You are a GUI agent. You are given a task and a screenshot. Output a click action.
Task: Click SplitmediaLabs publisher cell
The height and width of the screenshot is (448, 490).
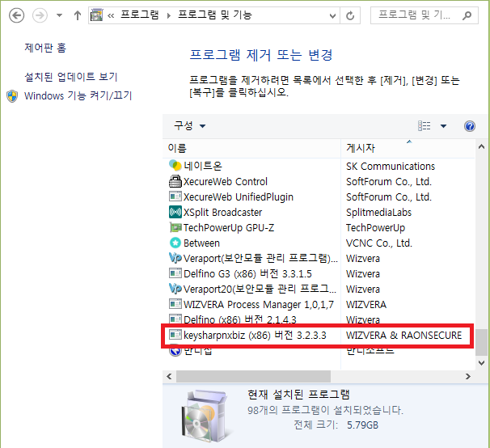[378, 213]
